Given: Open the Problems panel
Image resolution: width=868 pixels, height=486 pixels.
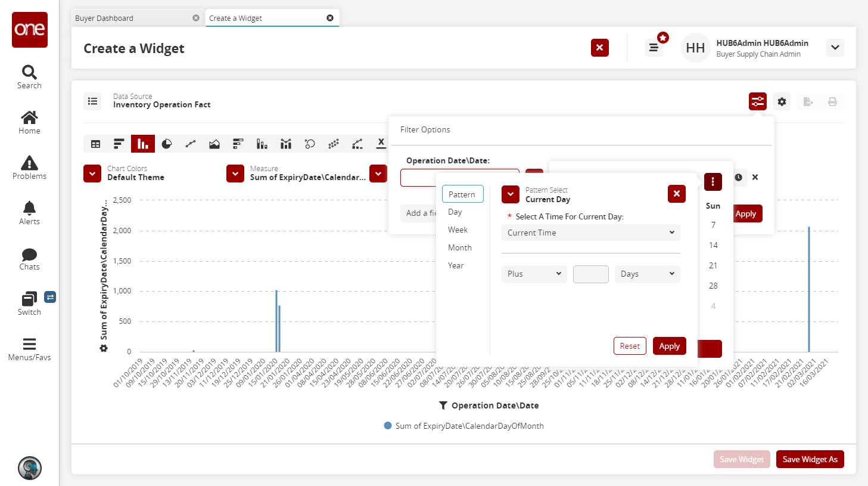Looking at the screenshot, I should (29, 168).
